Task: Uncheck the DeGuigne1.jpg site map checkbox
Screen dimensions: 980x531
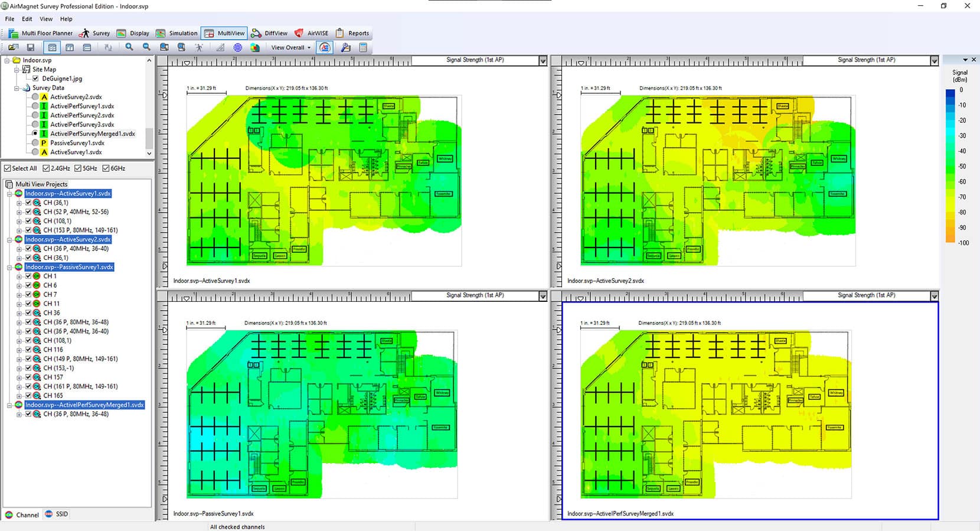Action: click(x=35, y=79)
